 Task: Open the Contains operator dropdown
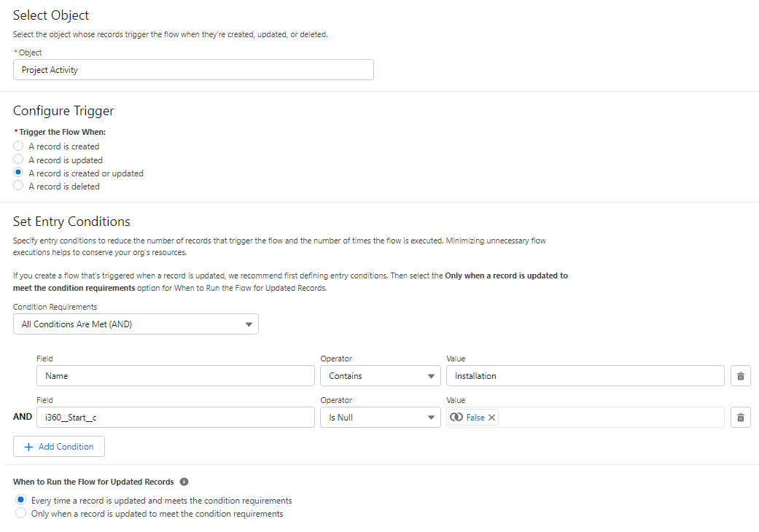(379, 376)
